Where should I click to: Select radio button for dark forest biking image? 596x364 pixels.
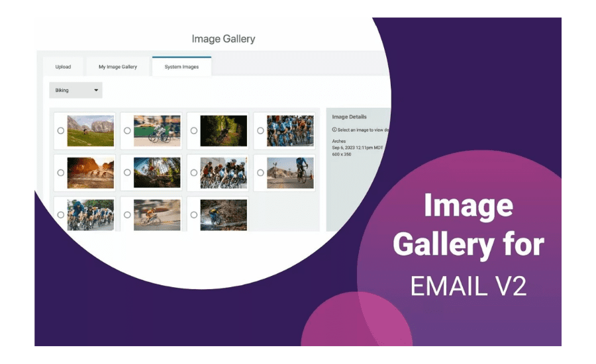194,130
